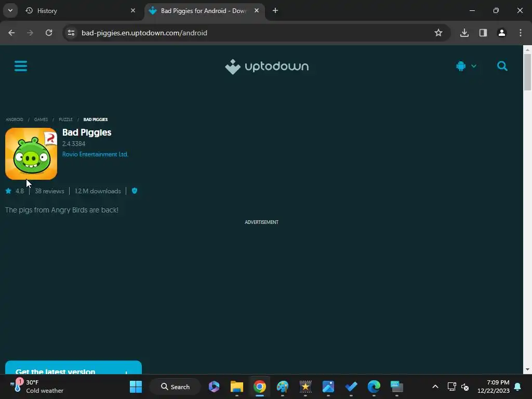
Task: Click the 38 reviews link
Action: pyautogui.click(x=49, y=191)
